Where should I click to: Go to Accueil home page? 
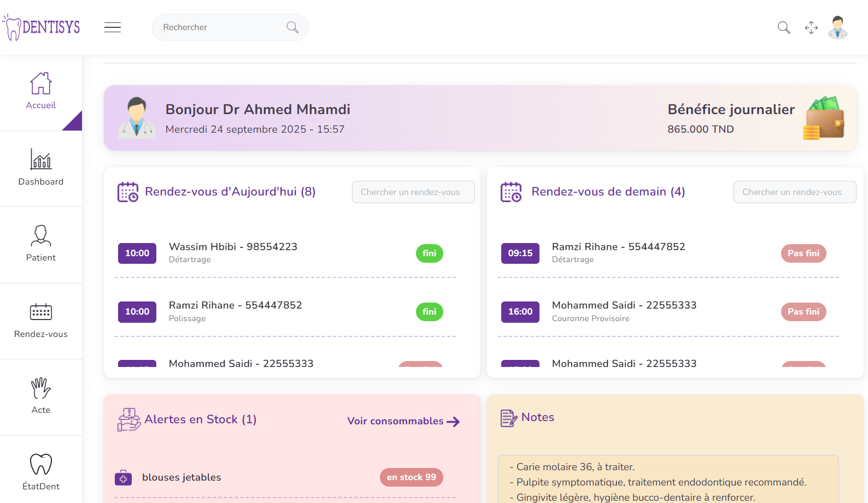[41, 92]
